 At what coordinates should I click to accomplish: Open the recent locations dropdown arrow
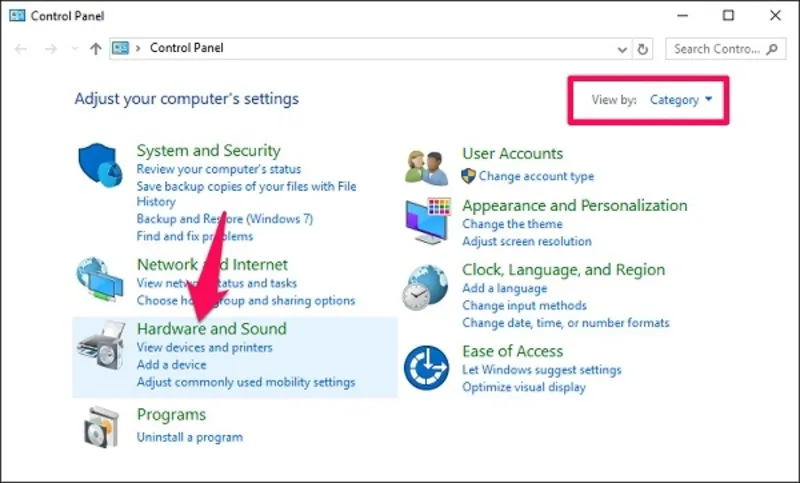tap(75, 49)
